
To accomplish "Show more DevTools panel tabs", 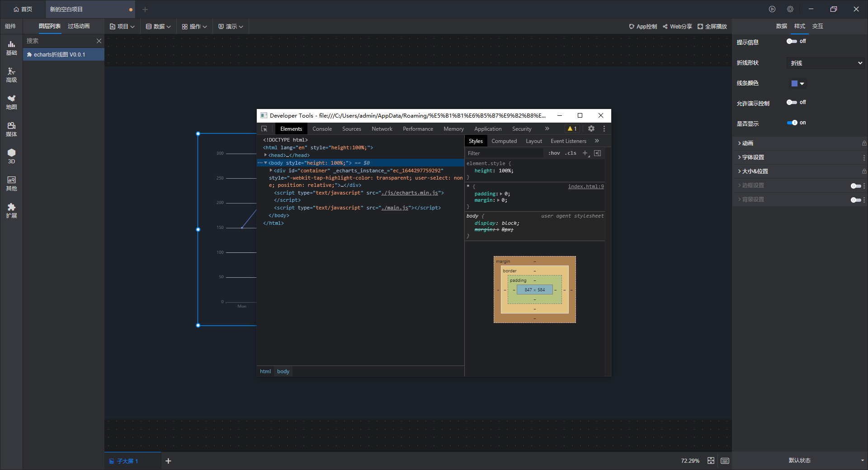I will (x=547, y=129).
